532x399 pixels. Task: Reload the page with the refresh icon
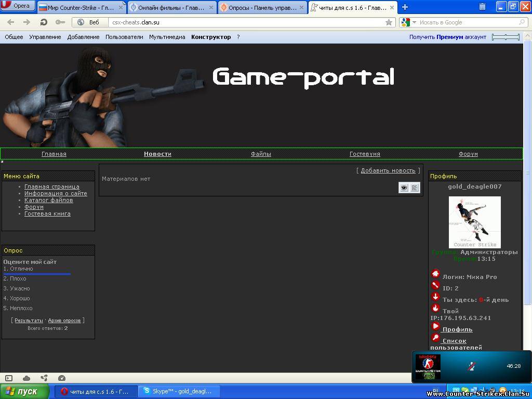tap(44, 22)
